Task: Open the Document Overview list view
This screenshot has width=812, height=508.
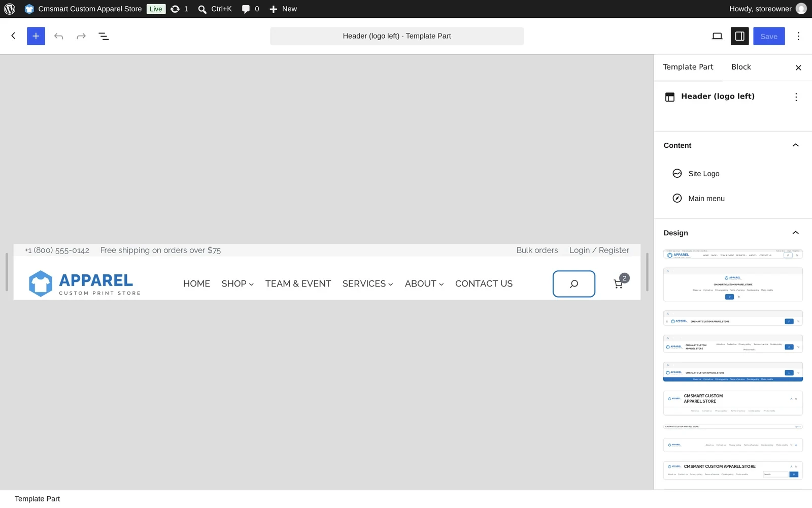Action: point(104,36)
